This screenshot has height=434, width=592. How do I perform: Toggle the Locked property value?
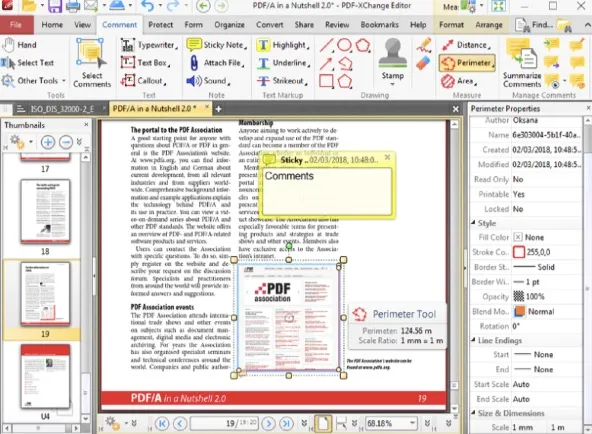click(x=546, y=209)
